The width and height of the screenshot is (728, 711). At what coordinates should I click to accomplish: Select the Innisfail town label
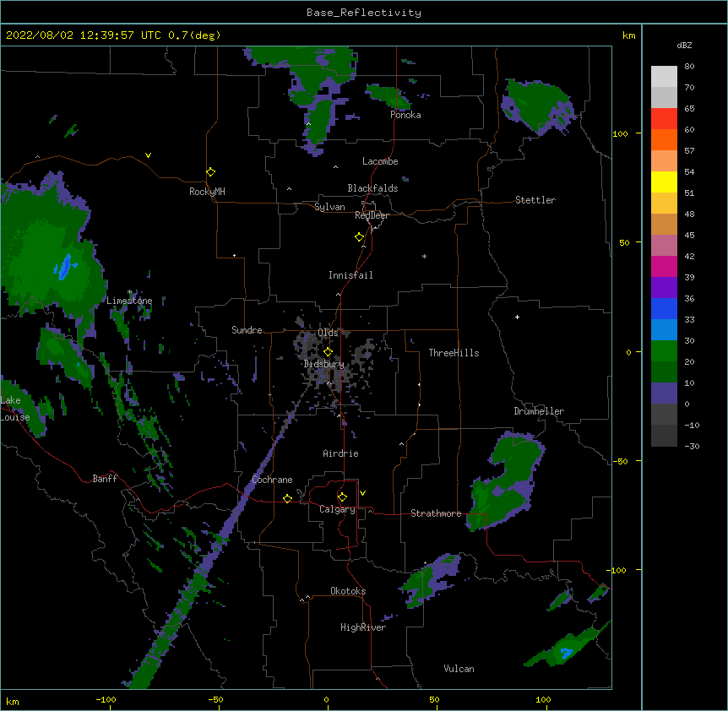350,275
